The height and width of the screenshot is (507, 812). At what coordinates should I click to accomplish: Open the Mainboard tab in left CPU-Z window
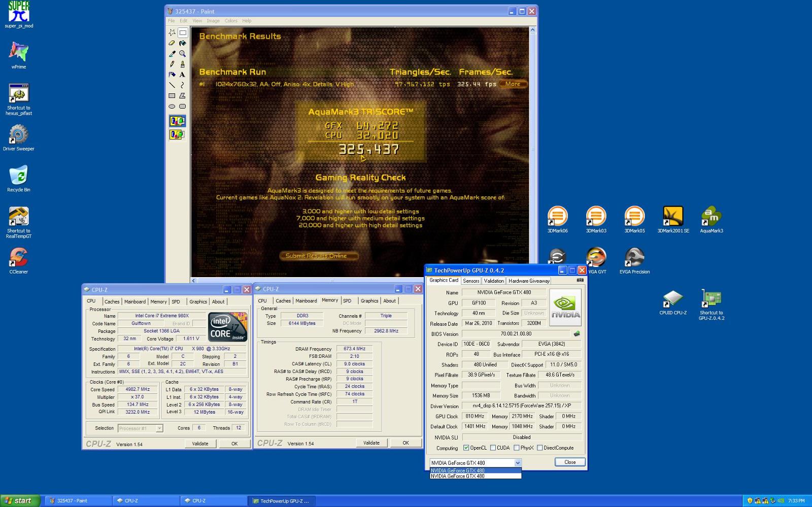(x=135, y=301)
